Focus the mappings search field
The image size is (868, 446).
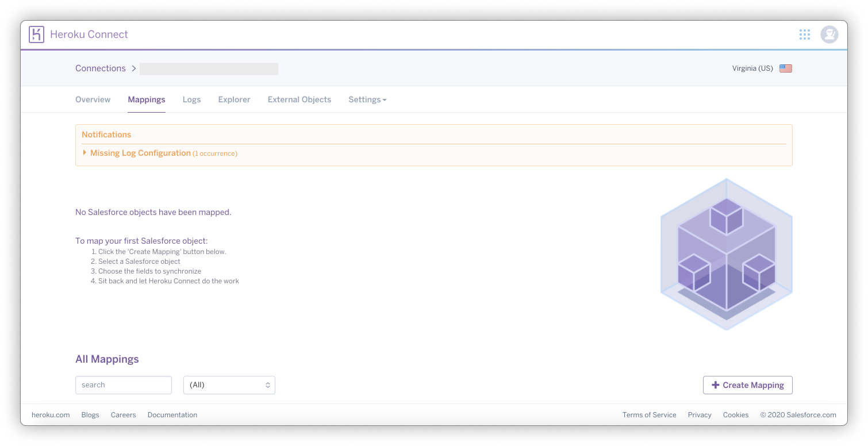[x=124, y=385]
